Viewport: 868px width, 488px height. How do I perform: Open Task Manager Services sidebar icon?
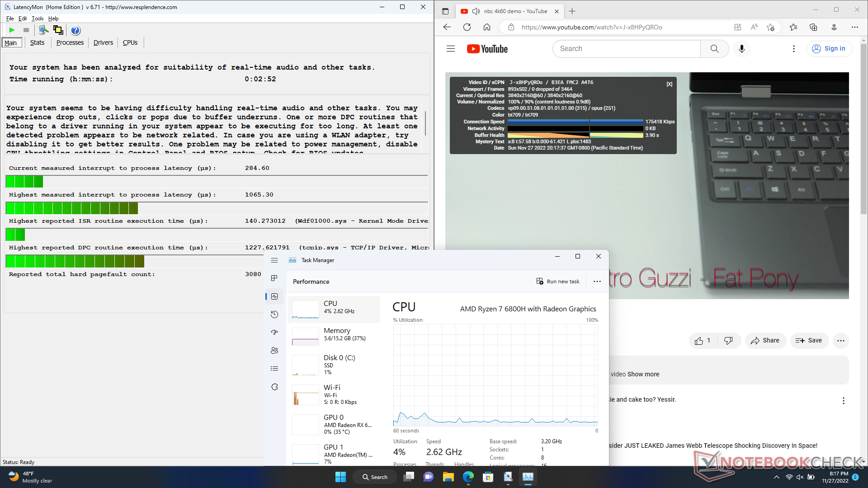[x=274, y=387]
